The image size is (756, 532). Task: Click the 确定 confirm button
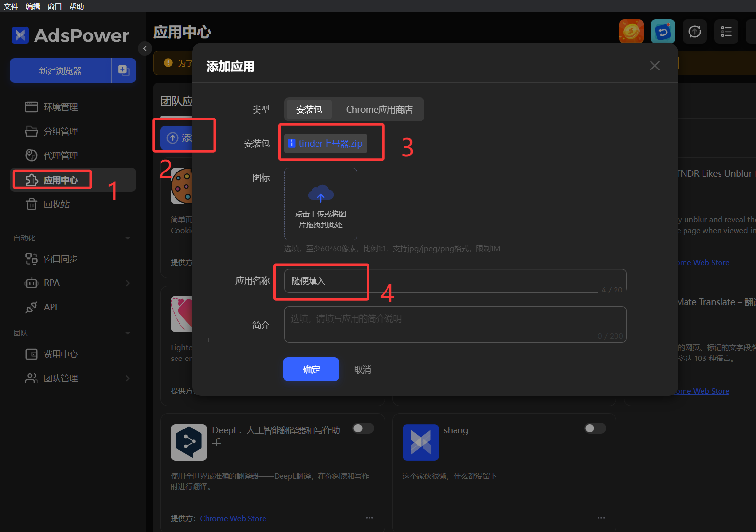311,369
